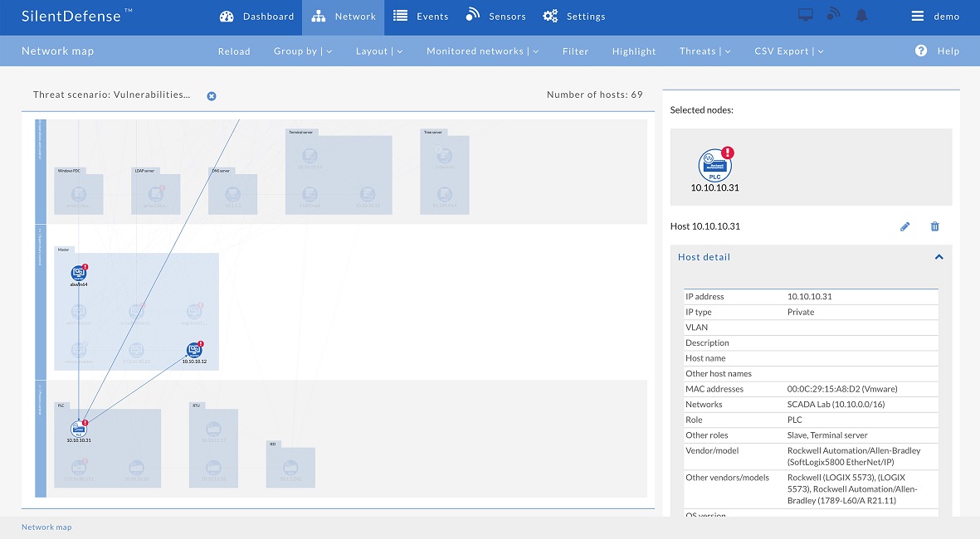
Task: Go to the Events tab
Action: [421, 17]
